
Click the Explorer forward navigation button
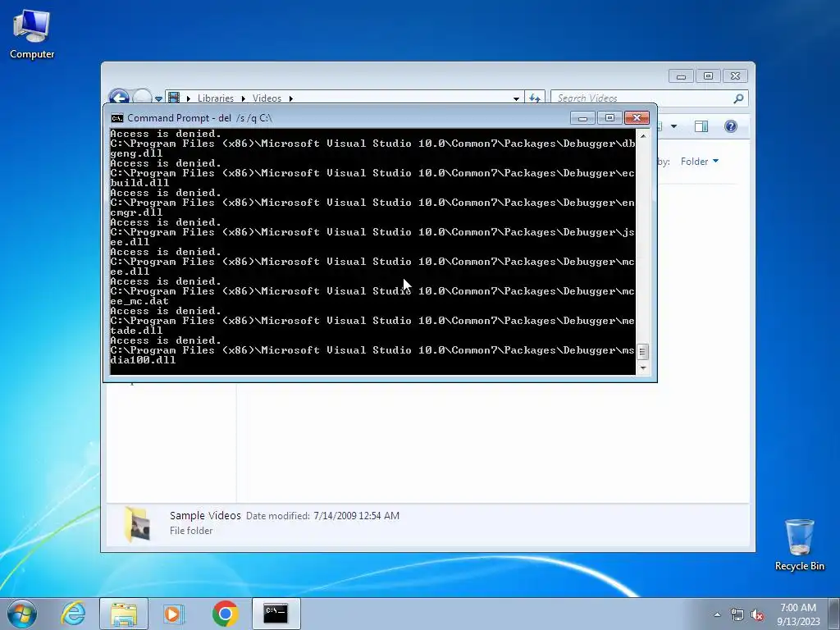tap(142, 98)
